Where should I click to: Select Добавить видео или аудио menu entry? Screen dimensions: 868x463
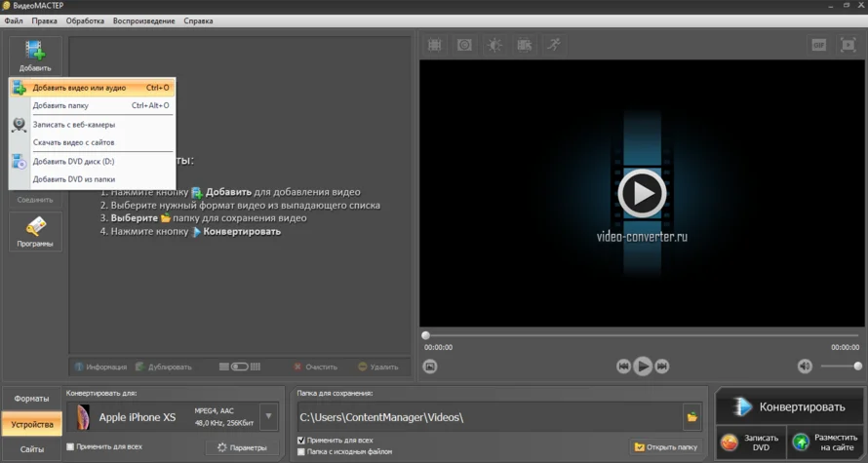coord(80,88)
